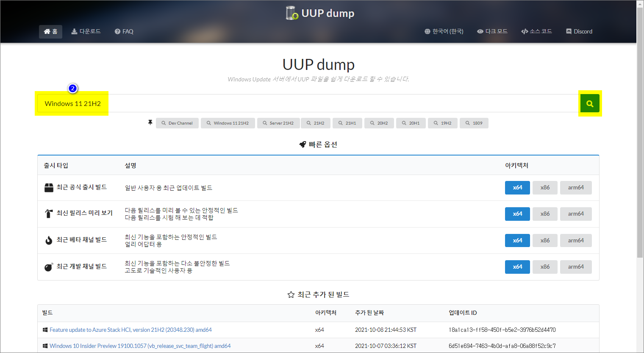Open the 소스 코드 source code link

[536, 31]
